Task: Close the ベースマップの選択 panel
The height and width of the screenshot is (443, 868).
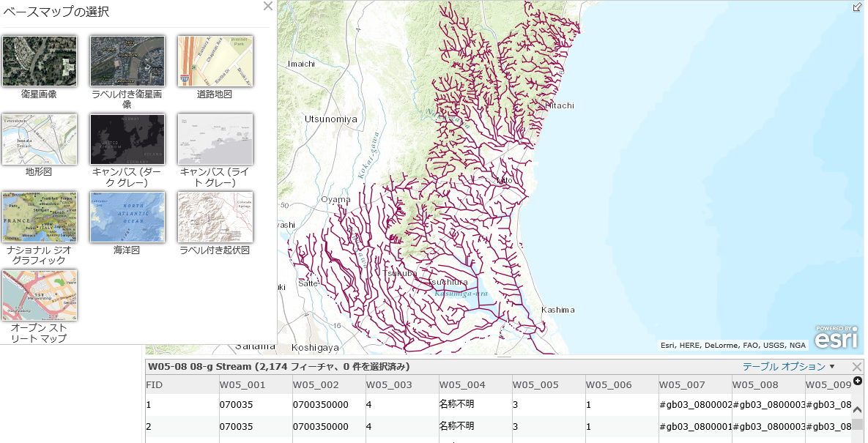Action: 267,7
